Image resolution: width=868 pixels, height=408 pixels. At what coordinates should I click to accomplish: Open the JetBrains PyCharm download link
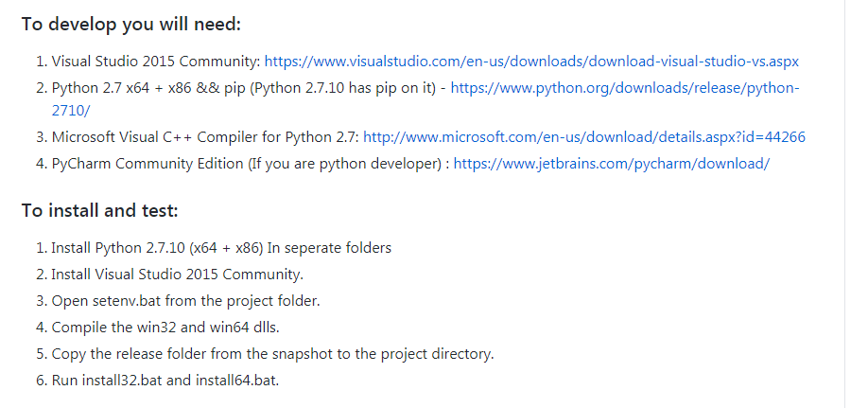coord(612,164)
